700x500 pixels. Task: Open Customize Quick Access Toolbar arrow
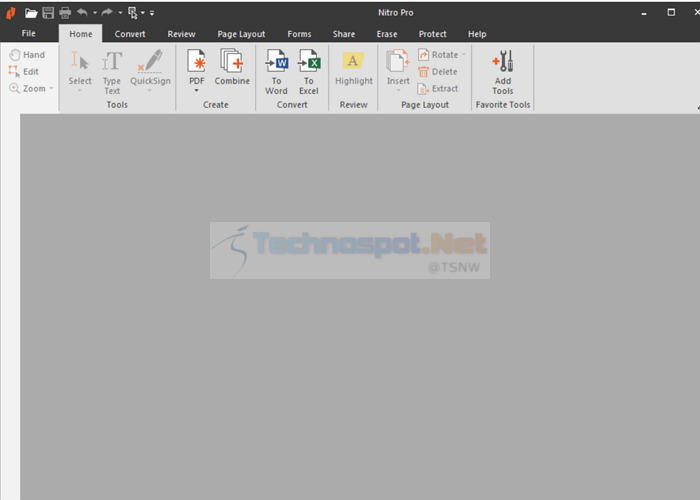[x=152, y=13]
